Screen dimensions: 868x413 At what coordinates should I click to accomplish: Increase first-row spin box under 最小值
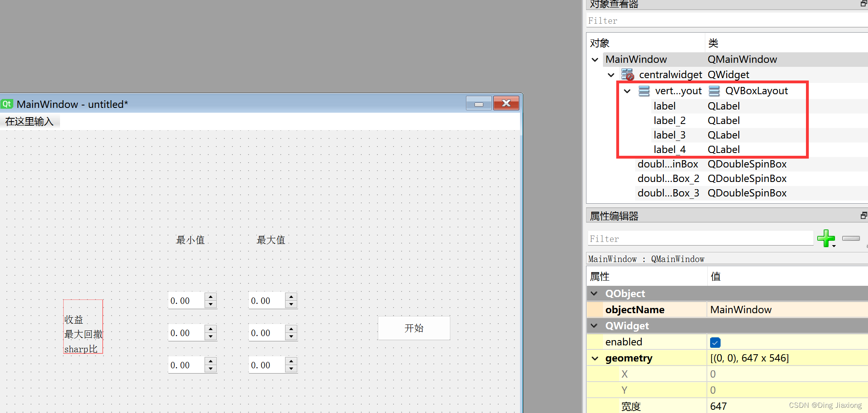pos(211,297)
